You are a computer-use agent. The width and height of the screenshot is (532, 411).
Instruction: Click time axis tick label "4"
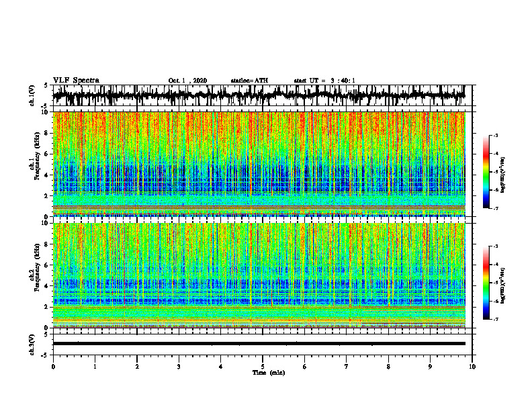click(x=221, y=367)
